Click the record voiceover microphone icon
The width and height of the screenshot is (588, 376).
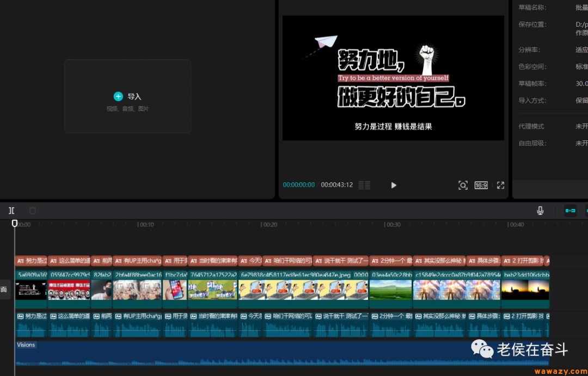[x=540, y=211]
